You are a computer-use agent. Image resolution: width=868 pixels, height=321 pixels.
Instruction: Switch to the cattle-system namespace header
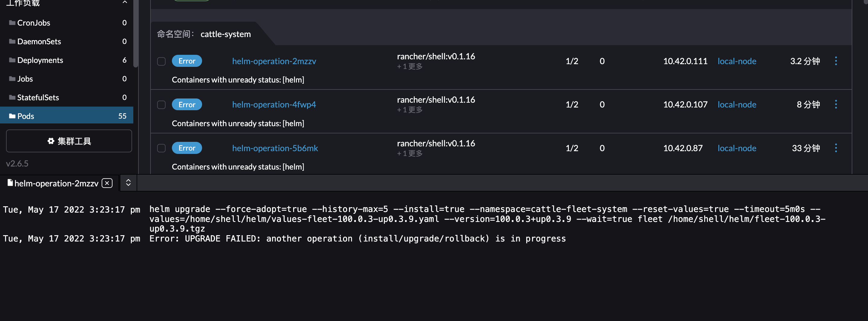[225, 34]
